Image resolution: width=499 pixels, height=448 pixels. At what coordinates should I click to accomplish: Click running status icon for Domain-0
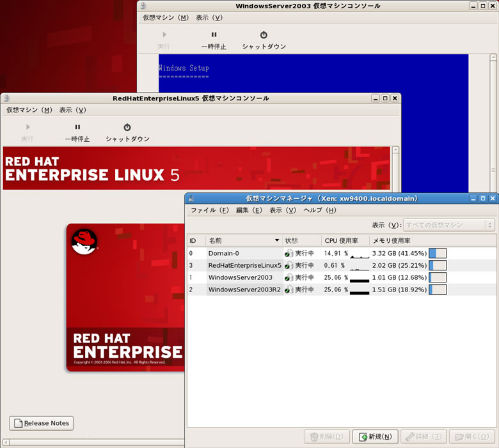pos(289,254)
